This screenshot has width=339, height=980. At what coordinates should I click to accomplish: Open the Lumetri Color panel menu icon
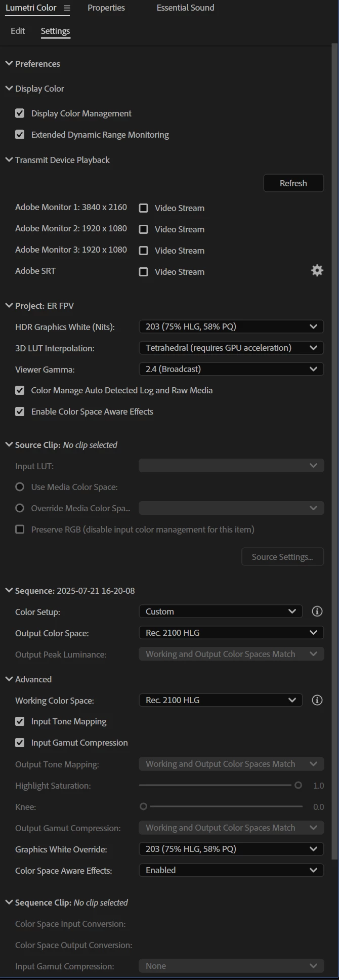tap(67, 8)
